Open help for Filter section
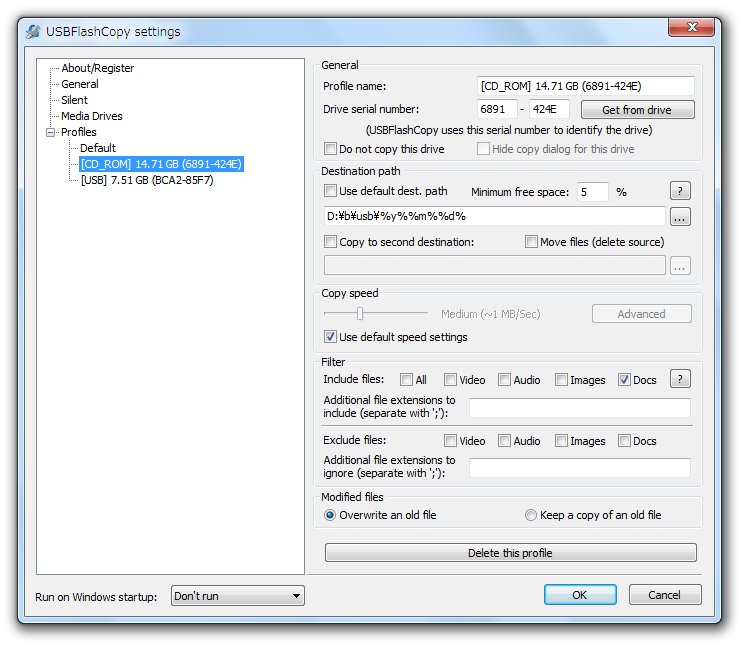Image resolution: width=742 pixels, height=645 pixels. (680, 379)
